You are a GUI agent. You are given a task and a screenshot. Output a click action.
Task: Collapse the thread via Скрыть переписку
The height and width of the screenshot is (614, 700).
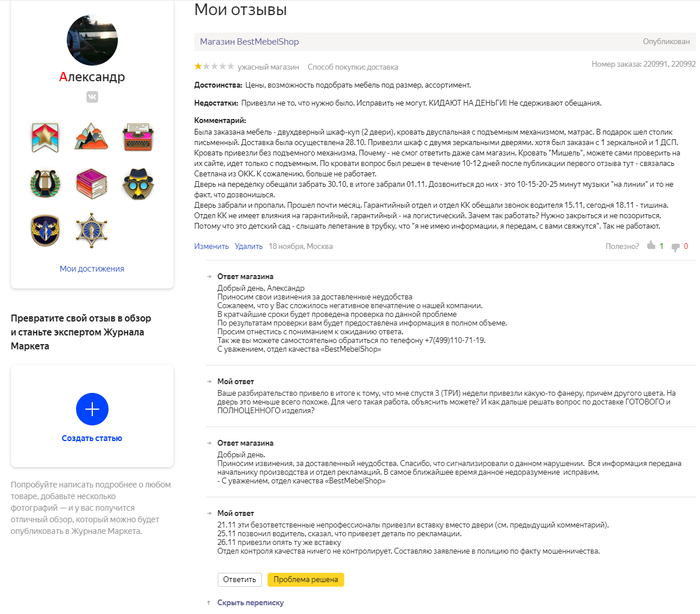pos(250,603)
